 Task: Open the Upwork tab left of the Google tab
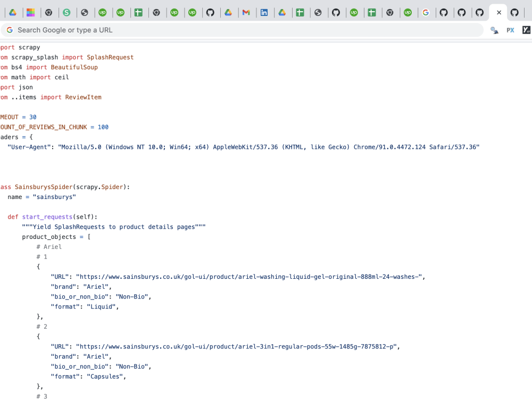click(408, 13)
